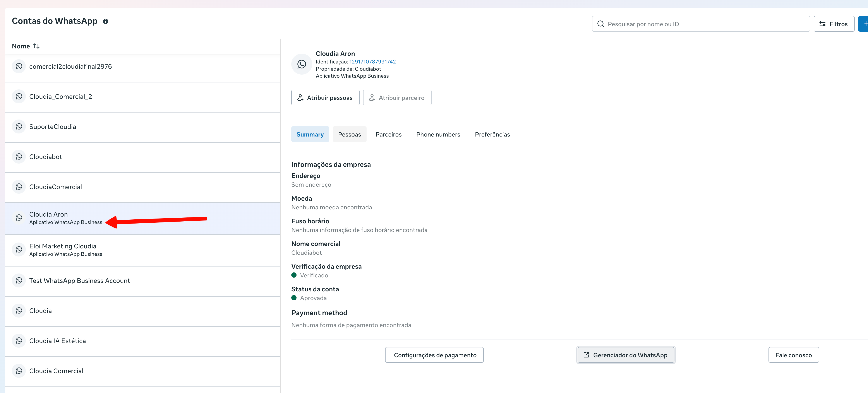Select the Cloudia Aron account row
The image size is (868, 393).
tap(142, 219)
